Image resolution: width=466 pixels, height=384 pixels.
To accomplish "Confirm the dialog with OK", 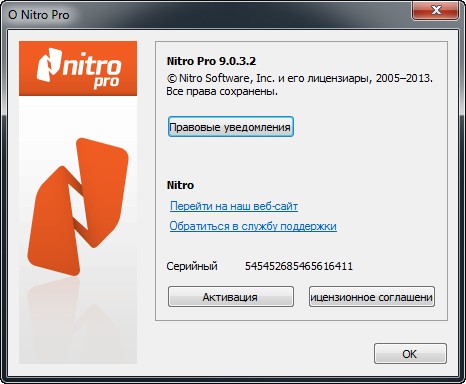I will point(410,354).
